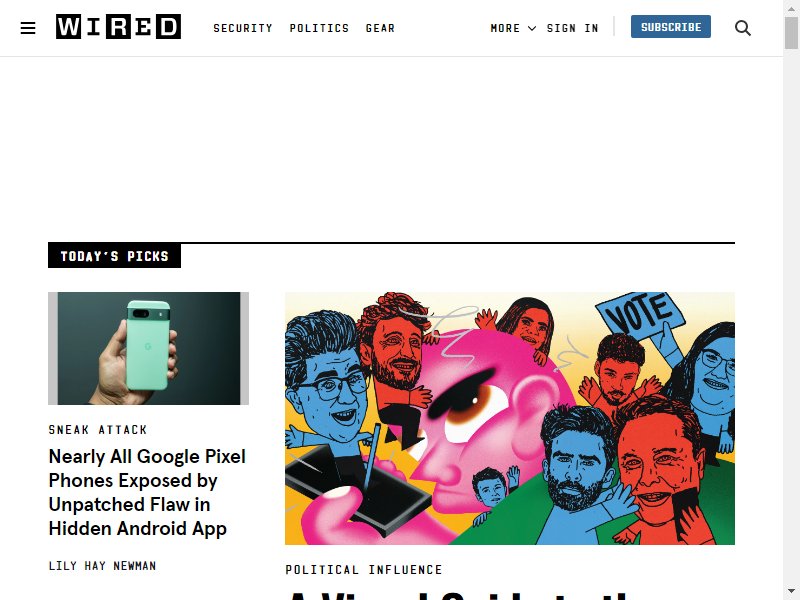Open the Political Influence category label
The image size is (800, 600).
pyautogui.click(x=364, y=569)
